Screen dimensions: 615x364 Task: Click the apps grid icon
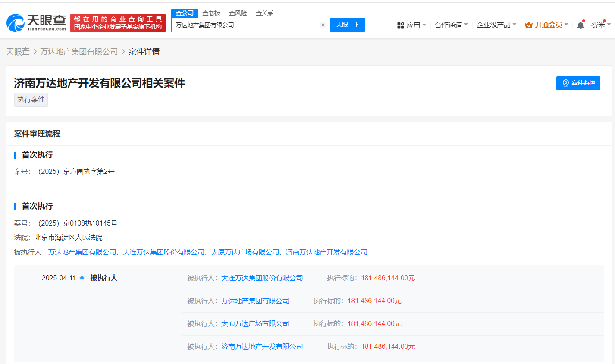(401, 25)
